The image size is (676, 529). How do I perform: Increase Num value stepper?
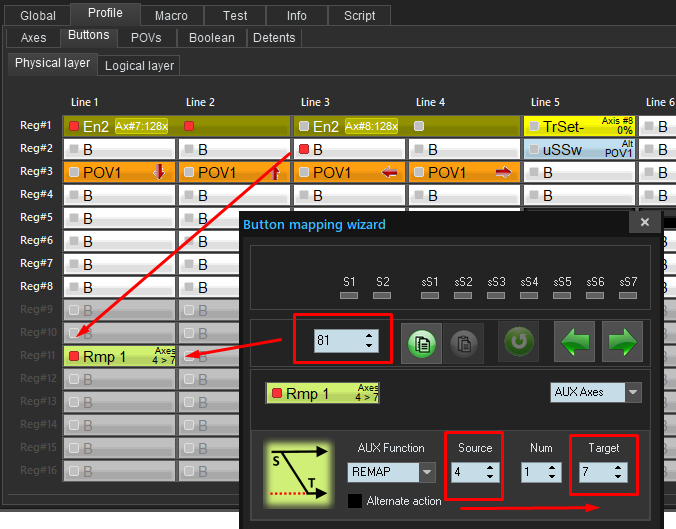click(552, 468)
